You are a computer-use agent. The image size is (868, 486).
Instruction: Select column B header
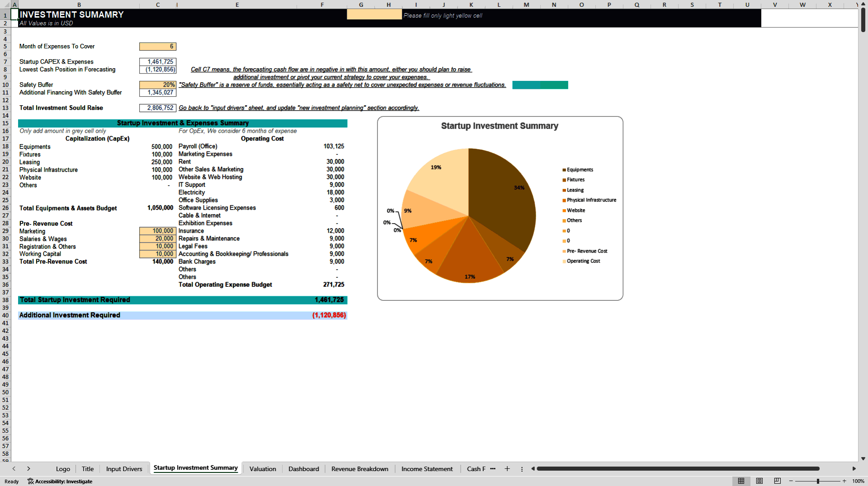click(79, 5)
